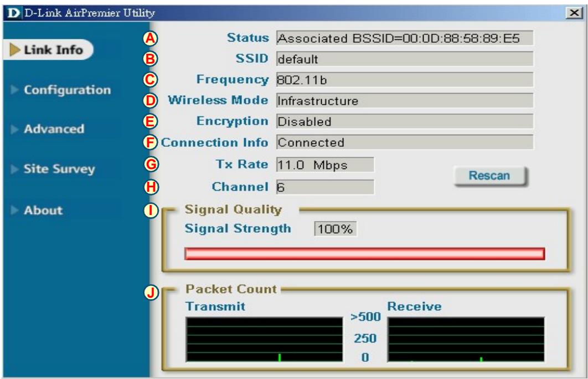Click the Wireless Mode label

218,100
